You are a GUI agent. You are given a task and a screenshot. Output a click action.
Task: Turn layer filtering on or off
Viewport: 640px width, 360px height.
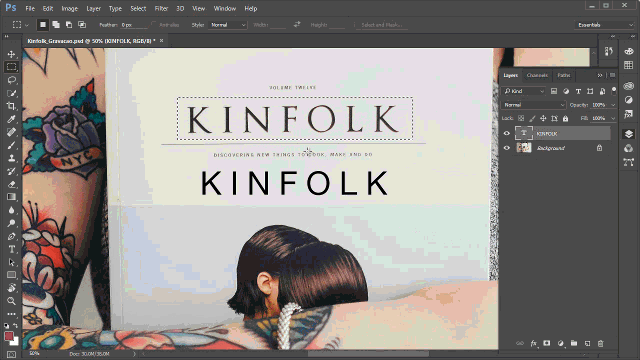(613, 91)
